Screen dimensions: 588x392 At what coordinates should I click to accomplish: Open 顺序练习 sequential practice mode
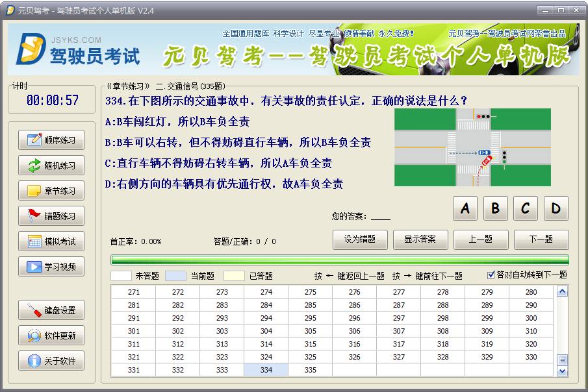point(51,140)
